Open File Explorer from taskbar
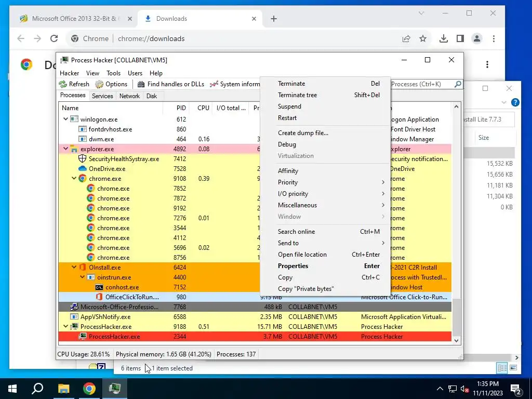The width and height of the screenshot is (532, 399). point(63,389)
